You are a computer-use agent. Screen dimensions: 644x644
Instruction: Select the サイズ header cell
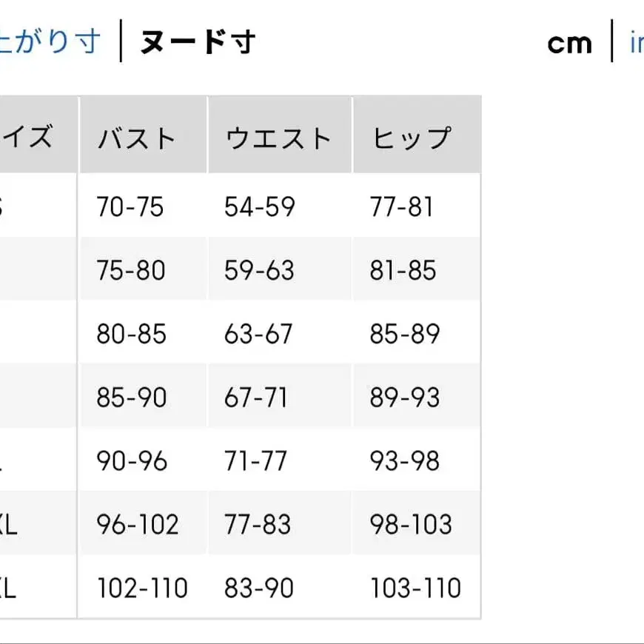[x=30, y=136]
